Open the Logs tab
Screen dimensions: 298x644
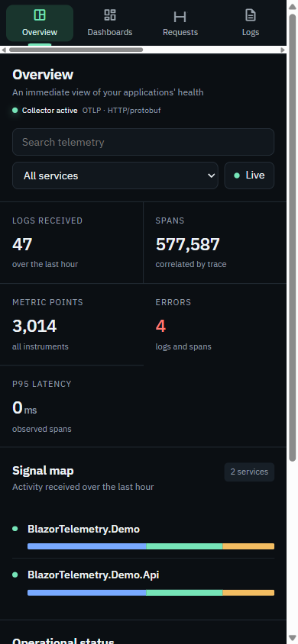(251, 23)
